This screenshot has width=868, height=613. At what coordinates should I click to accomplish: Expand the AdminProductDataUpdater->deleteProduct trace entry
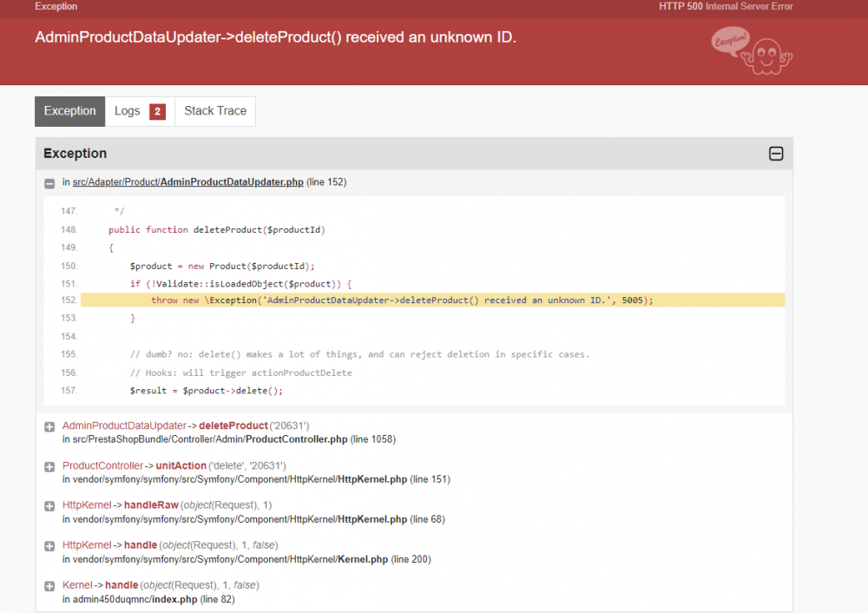click(x=49, y=427)
